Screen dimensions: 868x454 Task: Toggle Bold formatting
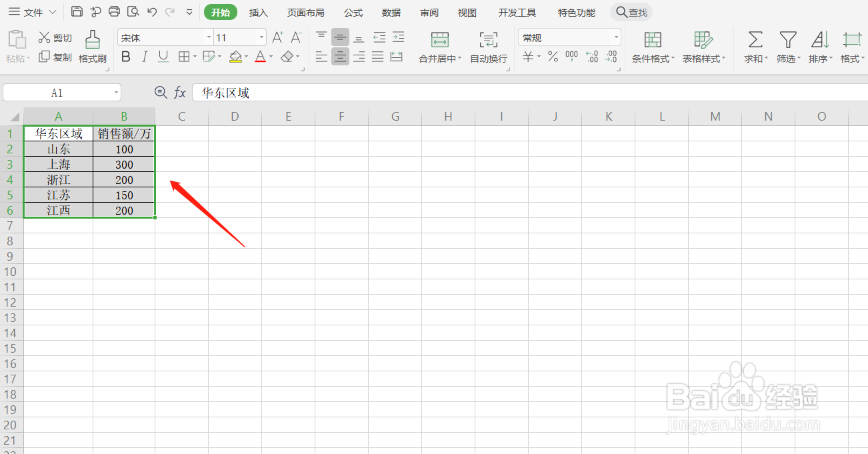click(126, 57)
